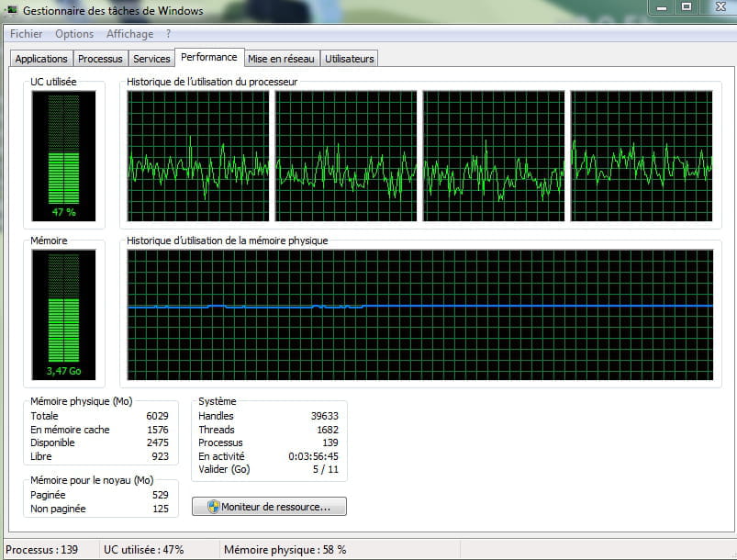
Task: Click the Système Processus value 139
Action: point(330,442)
